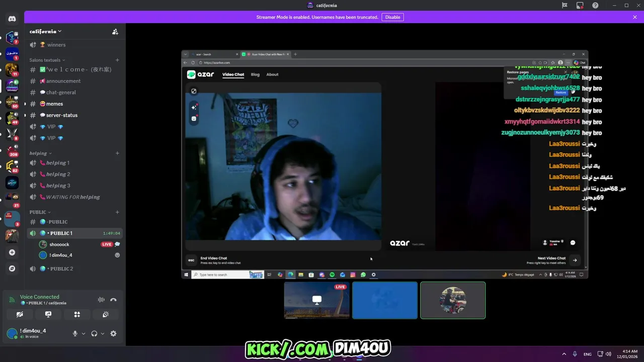Viewport: 644px width, 362px height.
Task: Collapse the helping category
Action: 40,153
